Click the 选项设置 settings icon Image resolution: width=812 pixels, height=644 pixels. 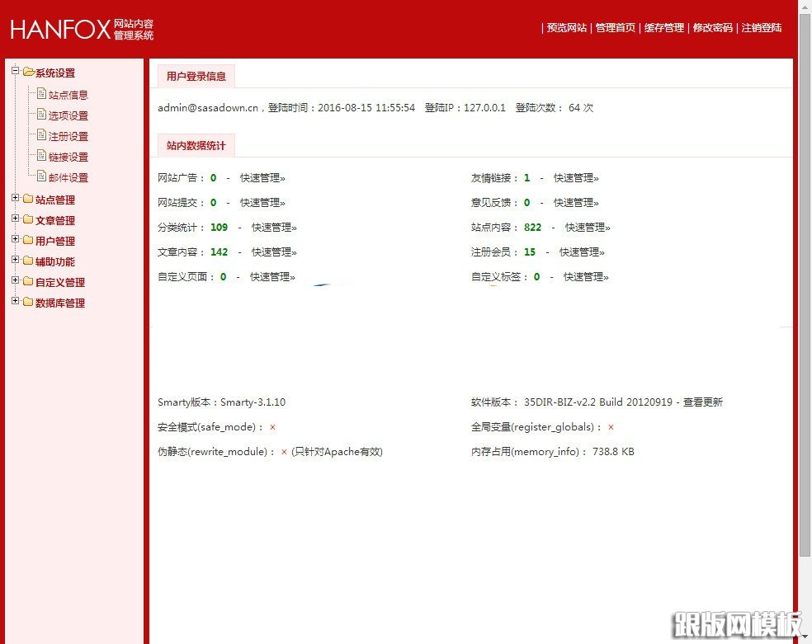point(41,115)
